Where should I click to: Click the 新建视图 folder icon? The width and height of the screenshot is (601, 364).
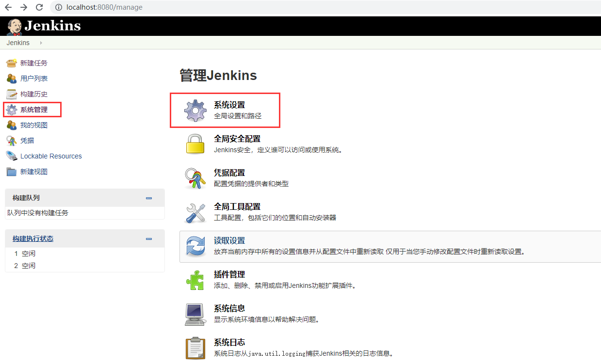(12, 172)
